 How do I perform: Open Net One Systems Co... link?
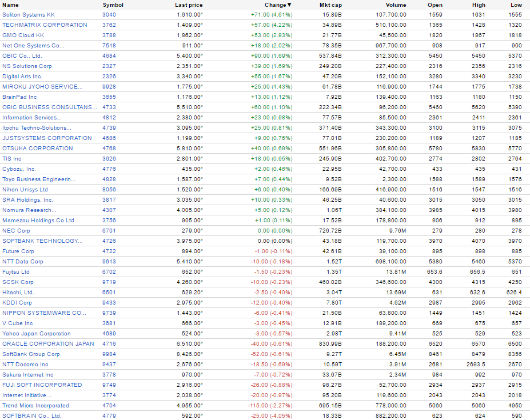tap(33, 46)
